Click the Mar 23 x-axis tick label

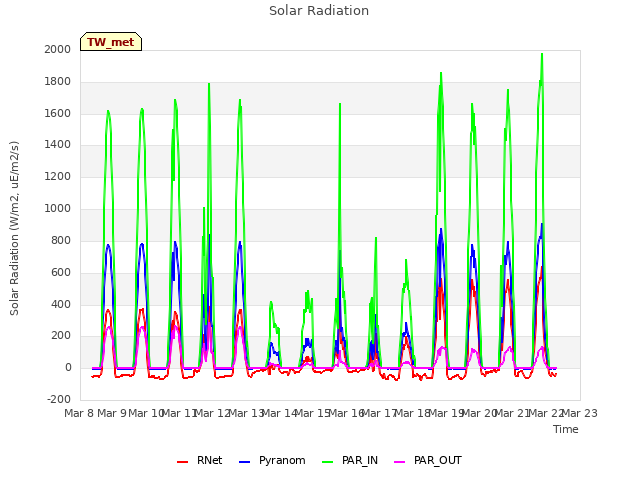point(580,413)
